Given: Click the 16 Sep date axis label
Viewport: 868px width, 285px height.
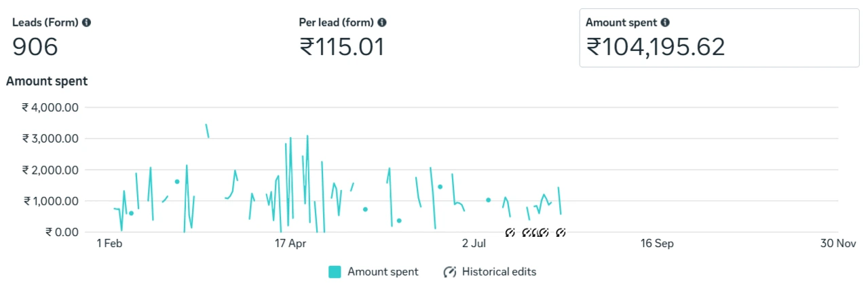Looking at the screenshot, I should coord(656,244).
